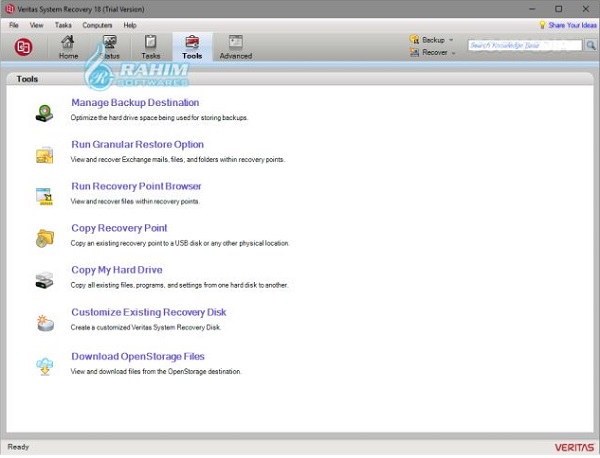Click 'Optimize the hard drive space' description text

[159, 117]
